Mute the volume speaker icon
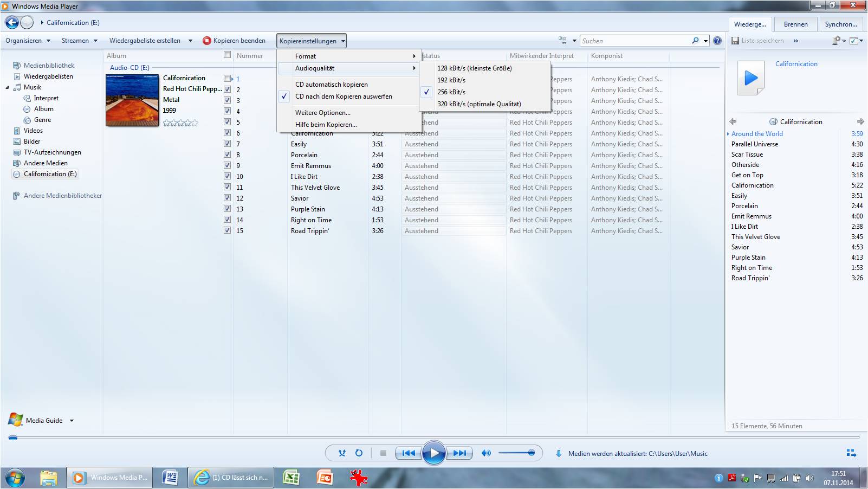 click(486, 453)
